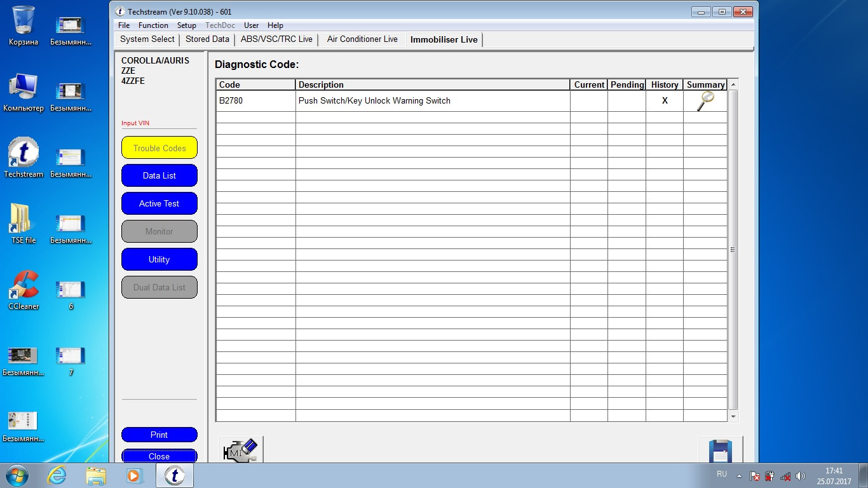This screenshot has width=868, height=488.
Task: Switch to the System Select tab
Action: 147,39
